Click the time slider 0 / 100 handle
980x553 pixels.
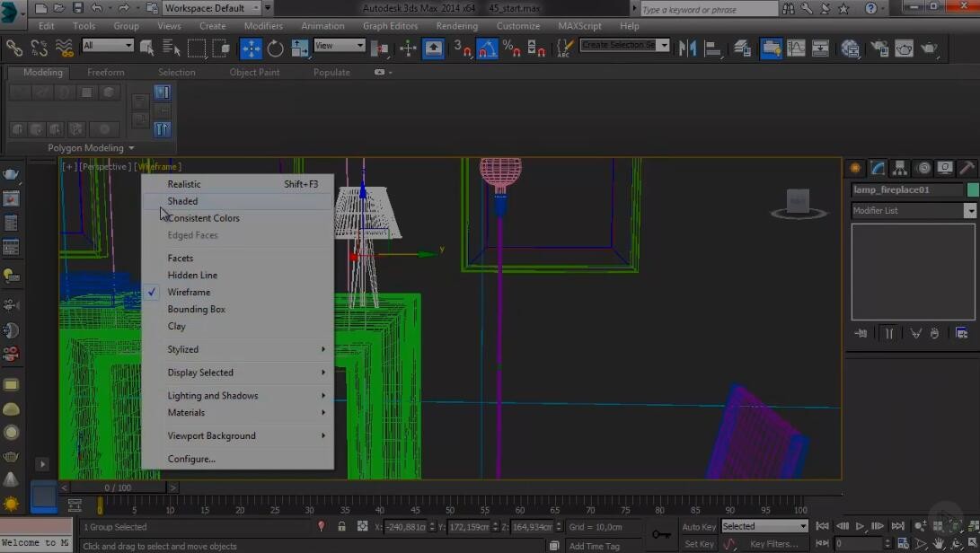[x=118, y=487]
